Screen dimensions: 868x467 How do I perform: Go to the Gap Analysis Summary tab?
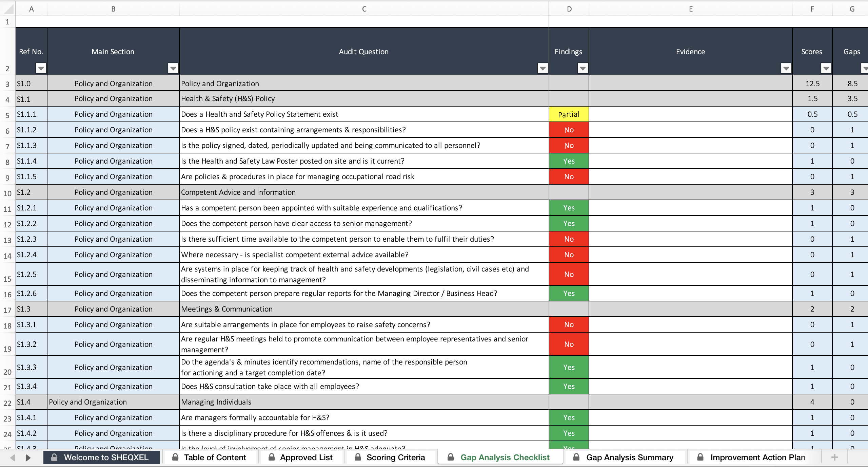[625, 457]
